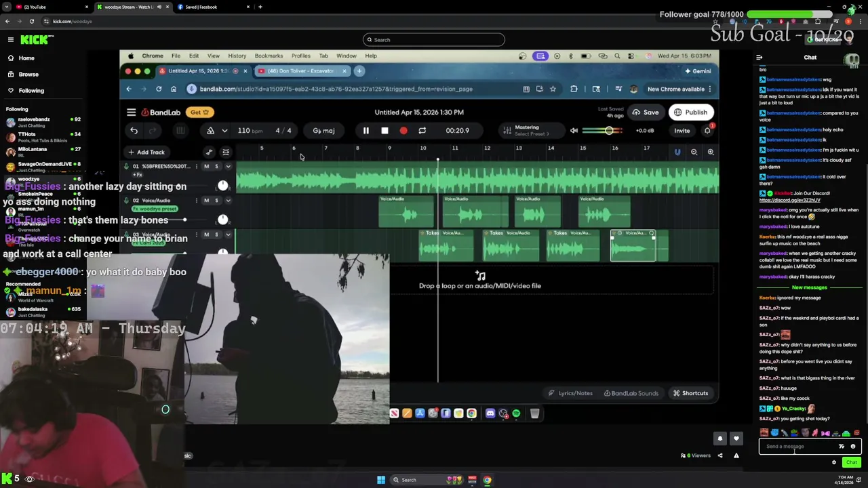Select the highlighted Voice/Audio clip on track 03
The image size is (868, 488).
(x=633, y=246)
